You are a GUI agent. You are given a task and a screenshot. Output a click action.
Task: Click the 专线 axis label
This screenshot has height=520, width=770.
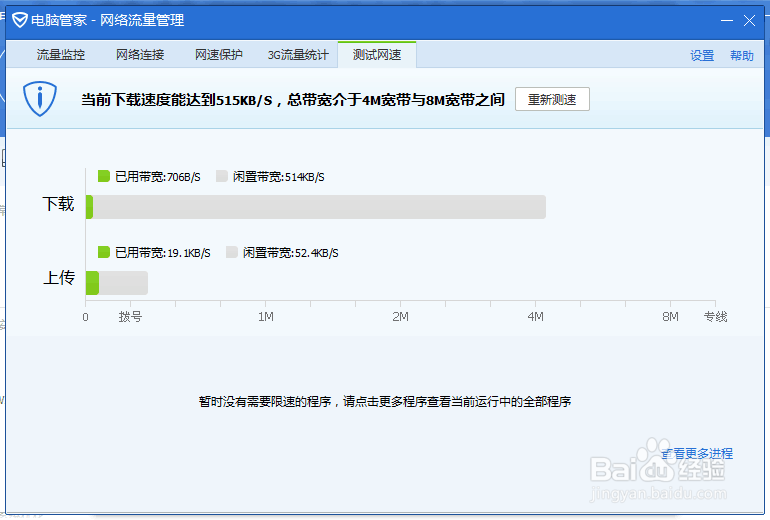click(x=715, y=317)
